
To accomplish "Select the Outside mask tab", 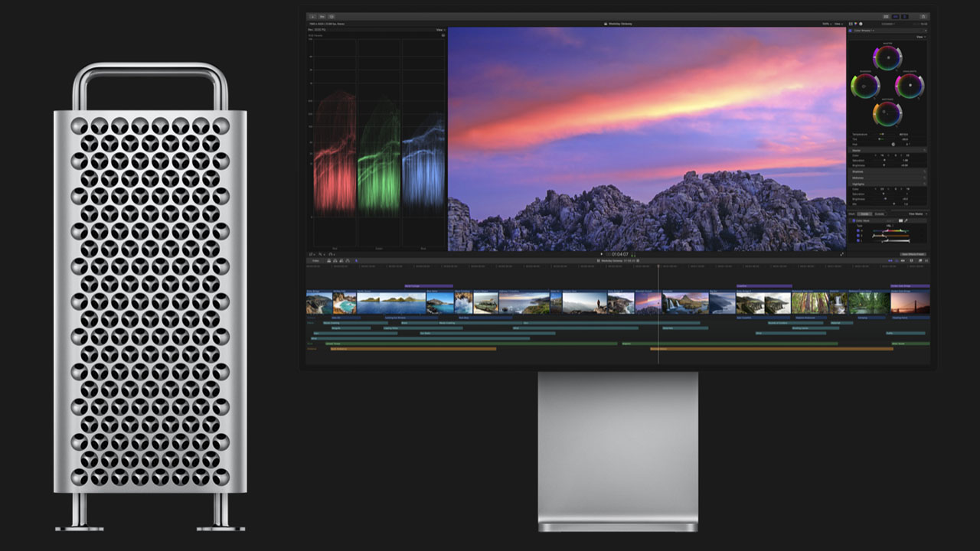I will pos(879,214).
